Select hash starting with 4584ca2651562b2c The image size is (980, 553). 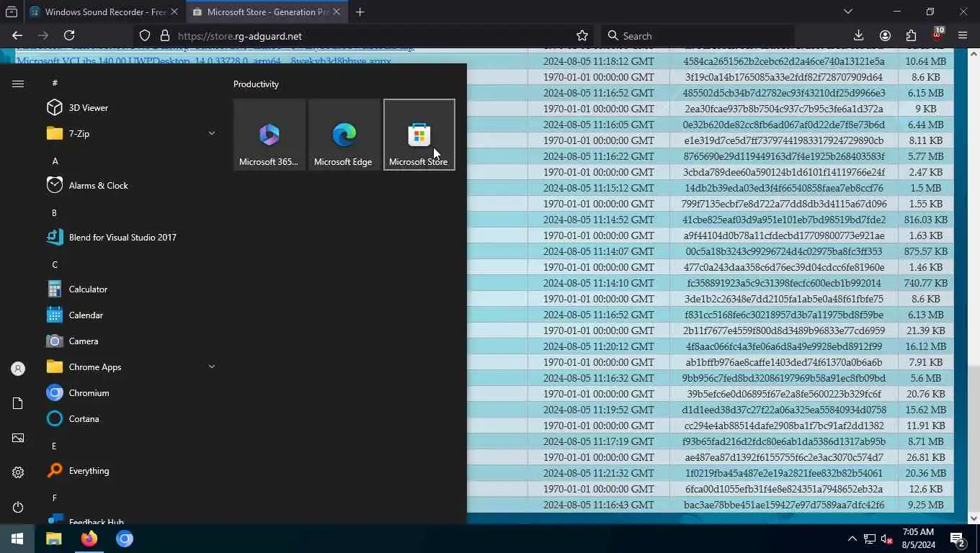click(783, 61)
